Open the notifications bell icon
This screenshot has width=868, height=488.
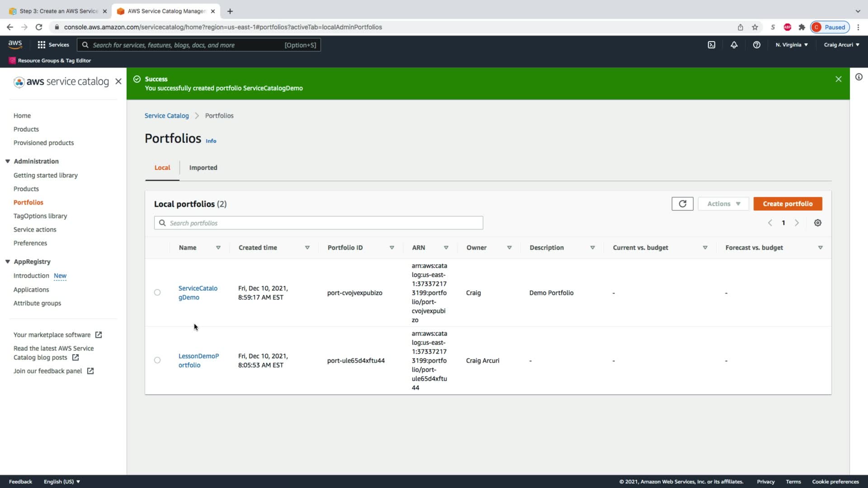[x=734, y=45]
